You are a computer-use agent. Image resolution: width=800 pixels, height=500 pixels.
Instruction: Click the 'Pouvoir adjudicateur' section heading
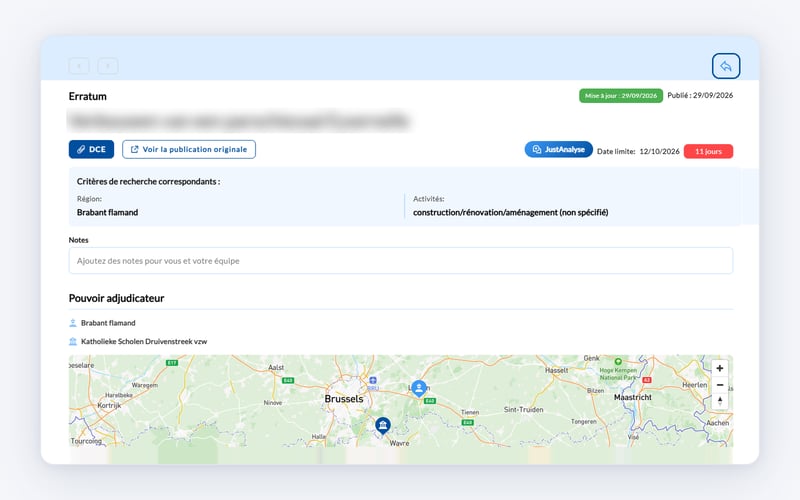pyautogui.click(x=116, y=298)
